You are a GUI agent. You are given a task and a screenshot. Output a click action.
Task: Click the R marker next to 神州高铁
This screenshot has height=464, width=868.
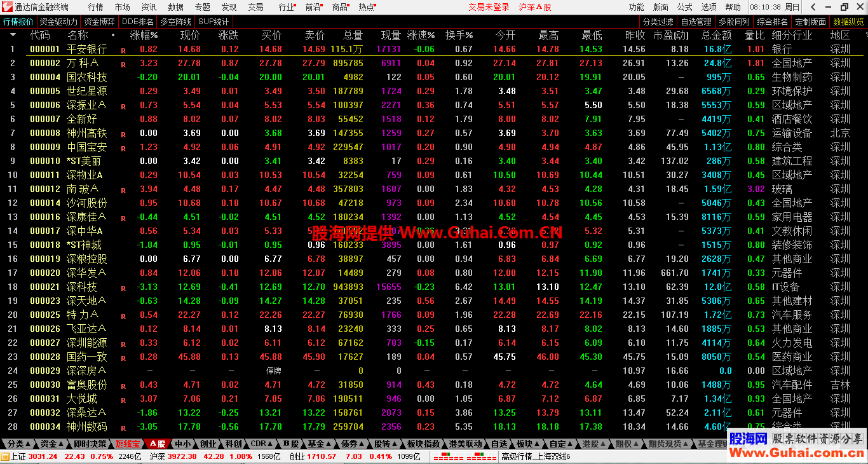(x=123, y=134)
